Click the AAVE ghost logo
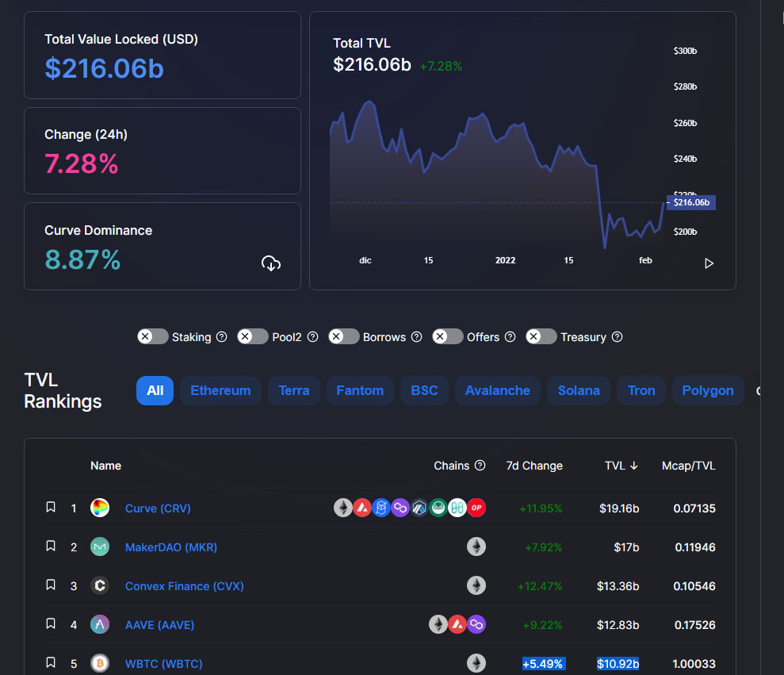Image resolution: width=784 pixels, height=675 pixels. [x=100, y=624]
